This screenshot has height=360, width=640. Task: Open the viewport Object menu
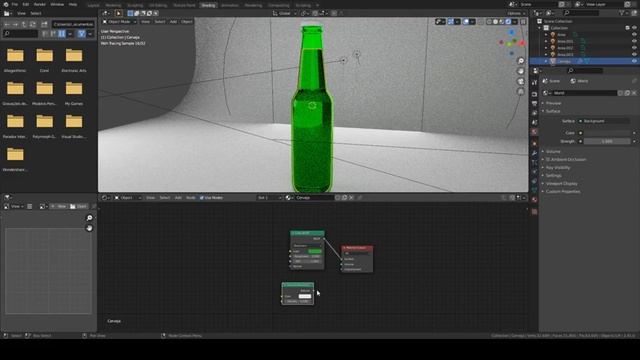tap(187, 22)
